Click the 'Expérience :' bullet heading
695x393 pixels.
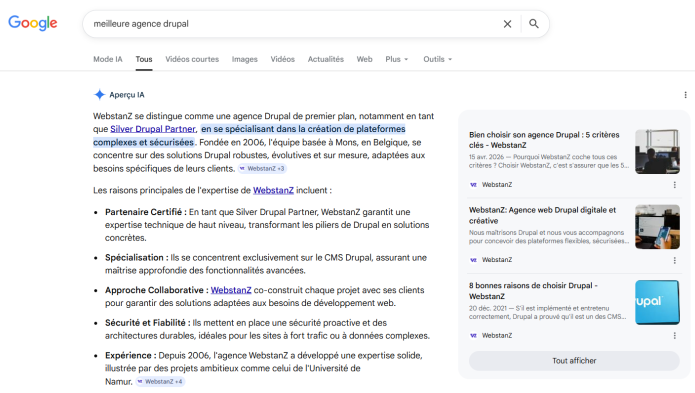coord(131,356)
